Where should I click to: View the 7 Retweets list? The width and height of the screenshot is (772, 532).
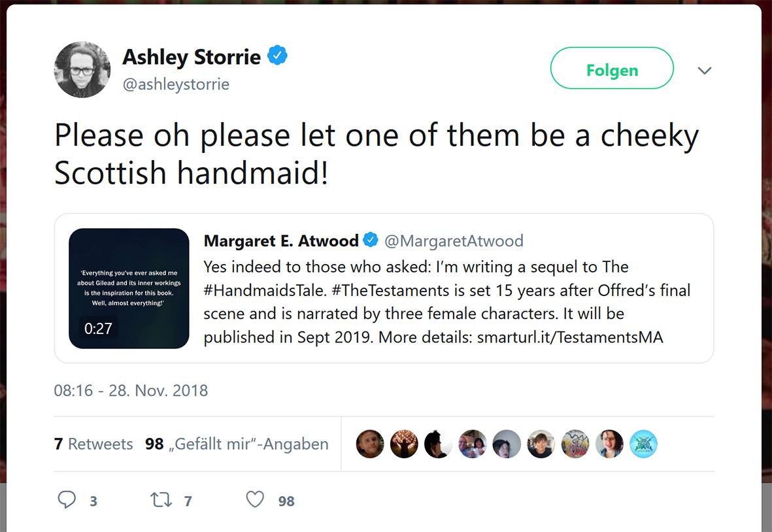click(93, 443)
